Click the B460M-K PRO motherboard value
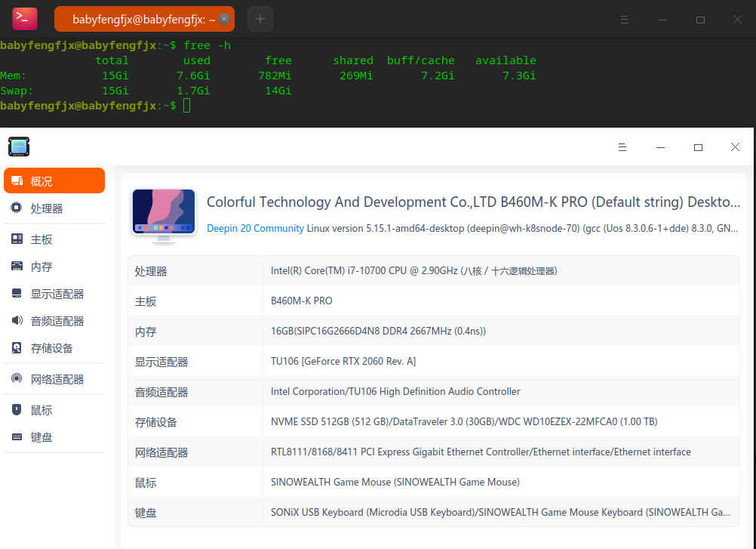756x549 pixels. (301, 301)
